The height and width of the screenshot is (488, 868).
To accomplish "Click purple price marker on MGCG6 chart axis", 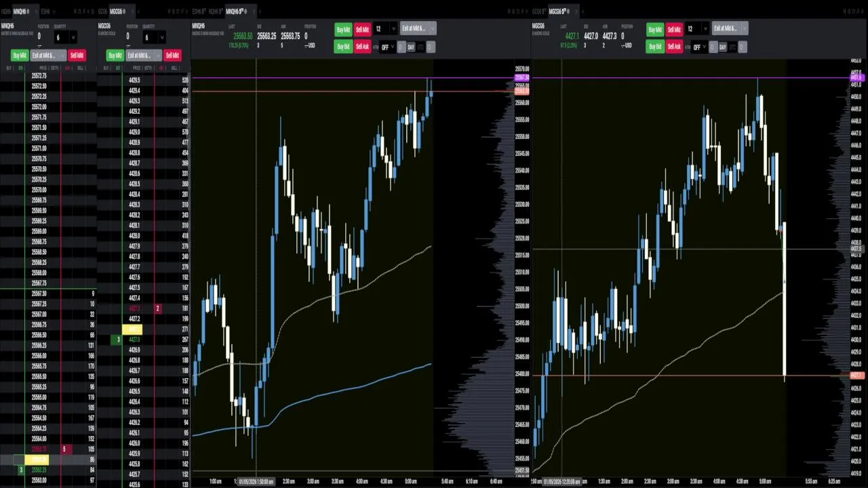I will pos(857,78).
